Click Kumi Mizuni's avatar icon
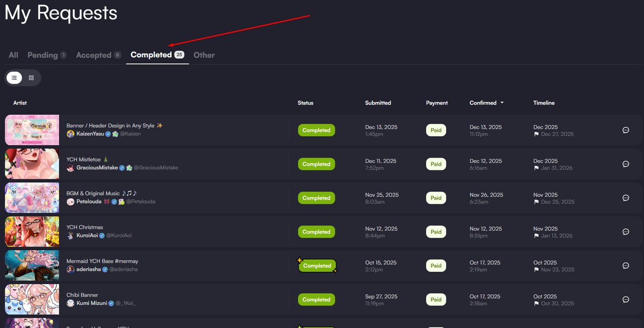Viewport: 644px width, 328px height. (x=70, y=303)
